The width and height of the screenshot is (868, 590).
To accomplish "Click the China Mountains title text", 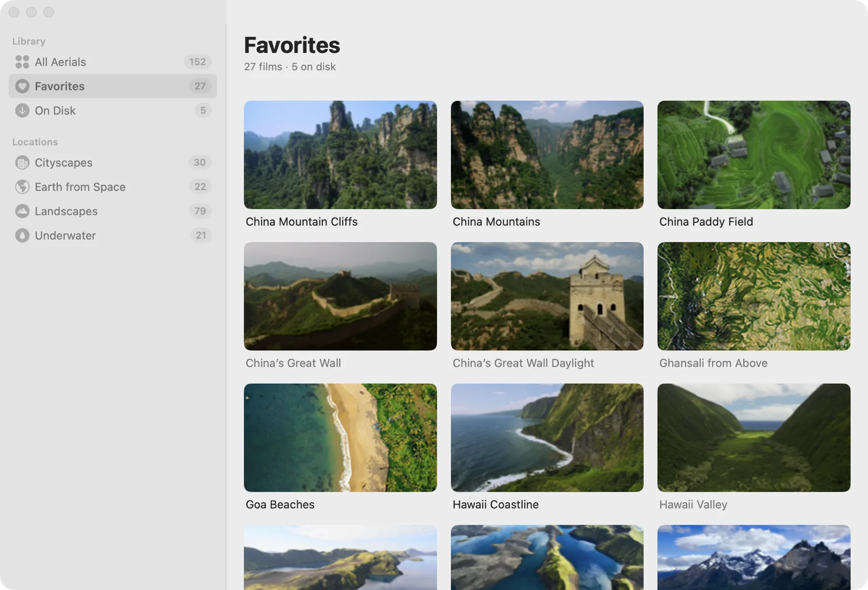I will click(x=496, y=222).
